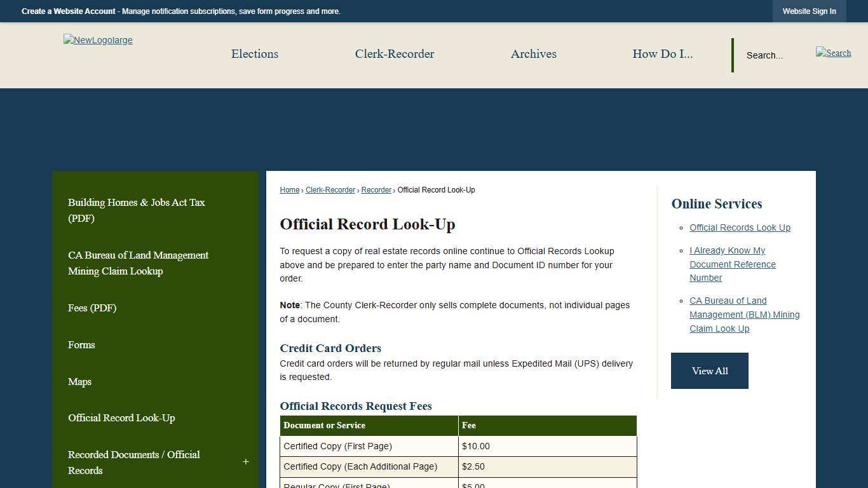This screenshot has width=868, height=488.
Task: Expand the Recorded Documents / Official Records menu
Action: 246,462
